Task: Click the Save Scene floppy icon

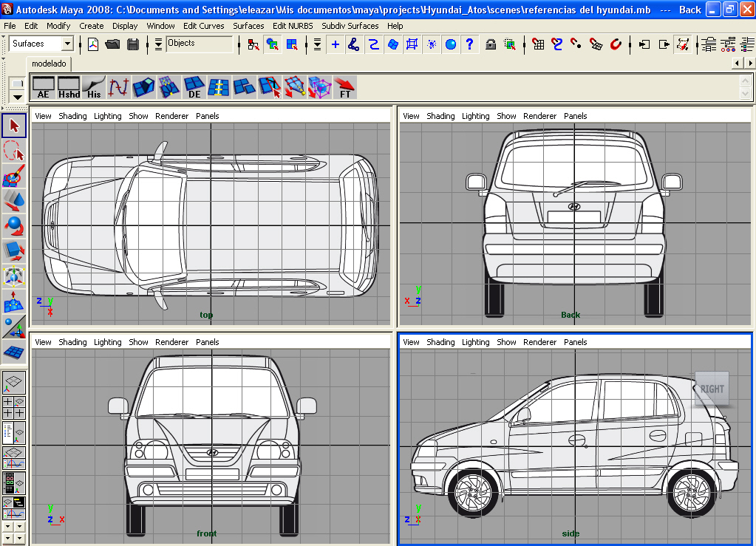Action: pos(132,44)
